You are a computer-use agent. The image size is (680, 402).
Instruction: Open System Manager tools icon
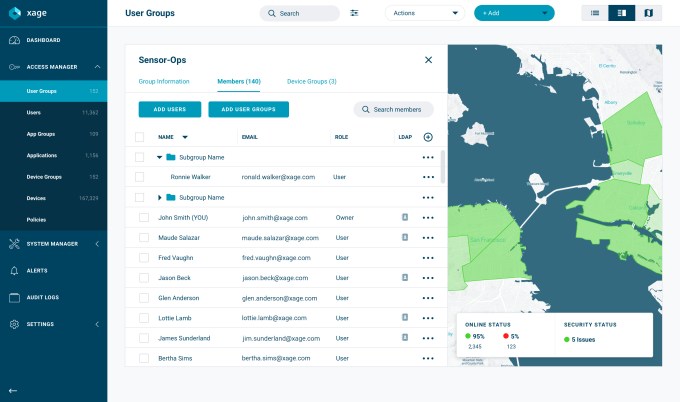click(14, 244)
